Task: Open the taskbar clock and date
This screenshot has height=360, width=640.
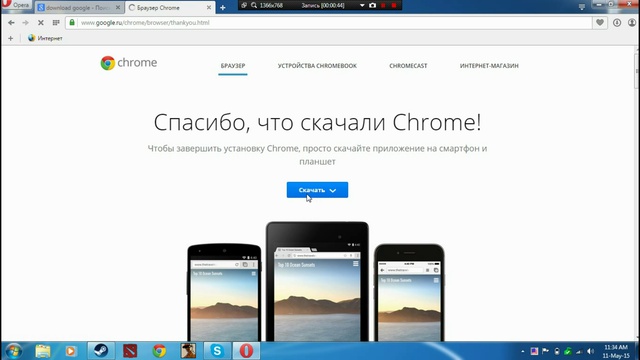Action: (x=616, y=351)
